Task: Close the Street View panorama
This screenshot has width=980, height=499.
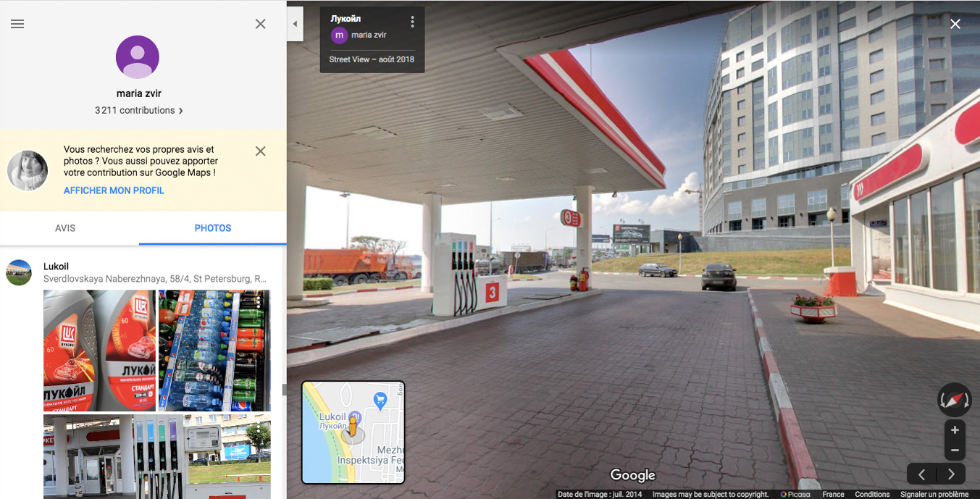Action: (955, 24)
